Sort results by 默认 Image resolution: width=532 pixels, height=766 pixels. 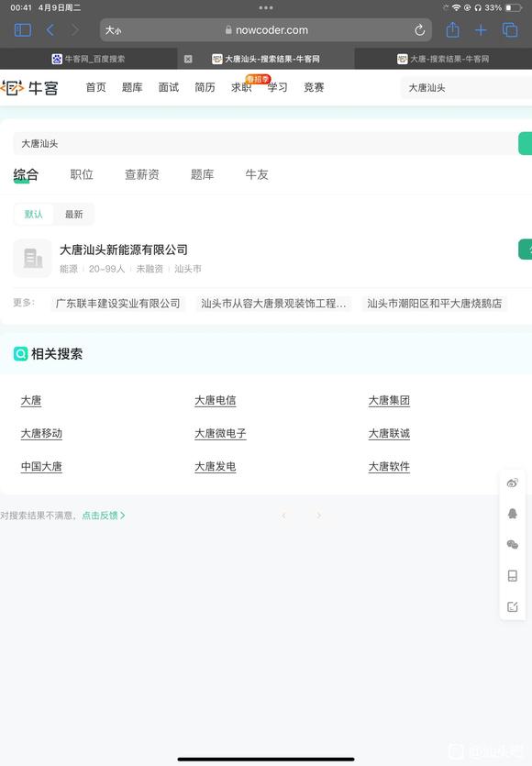coord(33,214)
